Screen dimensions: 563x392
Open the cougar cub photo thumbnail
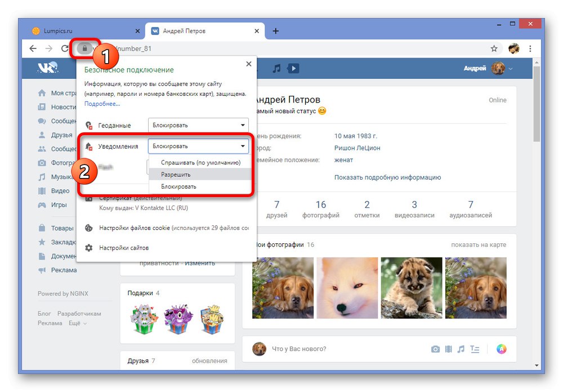point(412,288)
